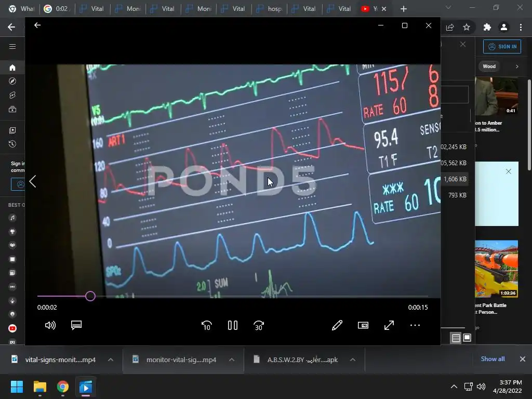Mute the video volume speaker icon
Viewport: 532px width, 399px height.
coord(50,325)
